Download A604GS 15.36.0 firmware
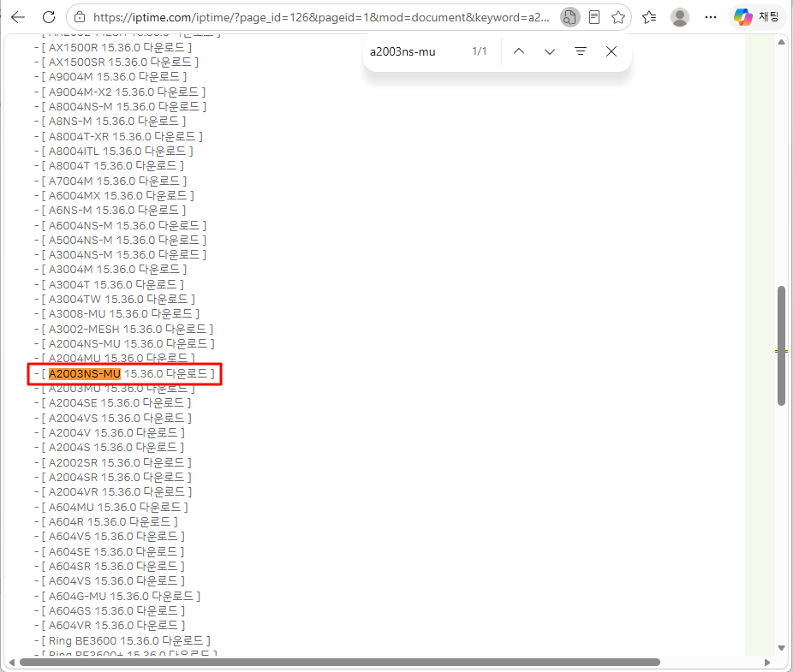Image resolution: width=793 pixels, height=672 pixels. 113,611
